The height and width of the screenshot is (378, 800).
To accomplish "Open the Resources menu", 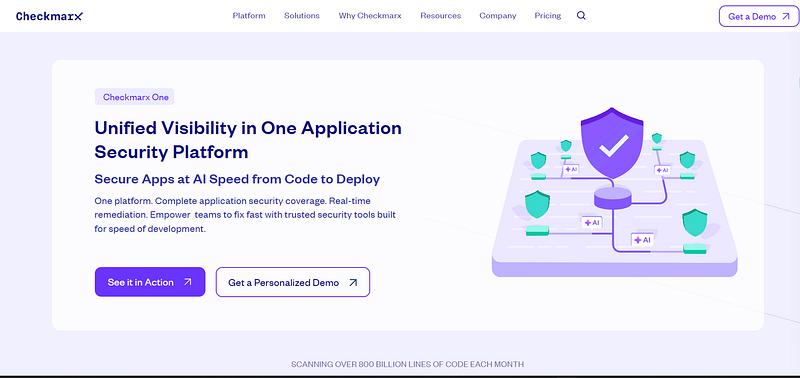I will pyautogui.click(x=440, y=16).
